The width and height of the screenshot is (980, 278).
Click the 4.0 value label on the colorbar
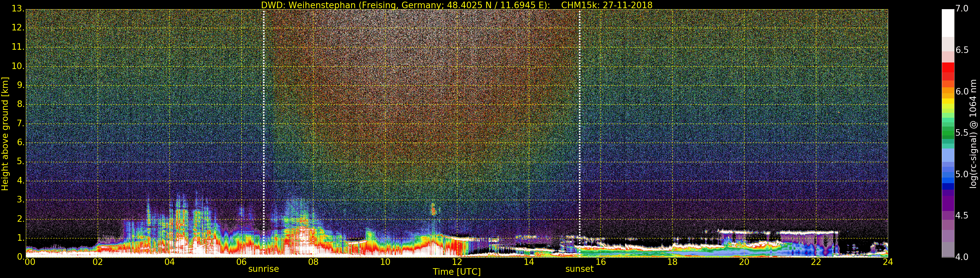point(962,257)
